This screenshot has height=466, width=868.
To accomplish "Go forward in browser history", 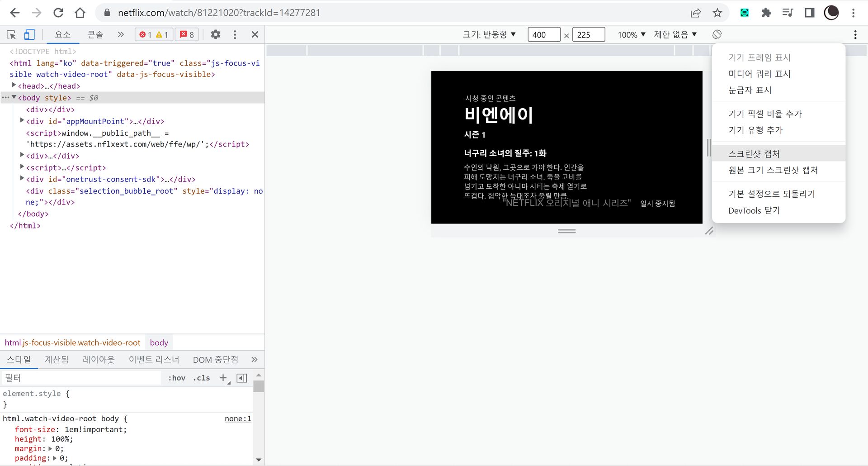I will pos(37,13).
